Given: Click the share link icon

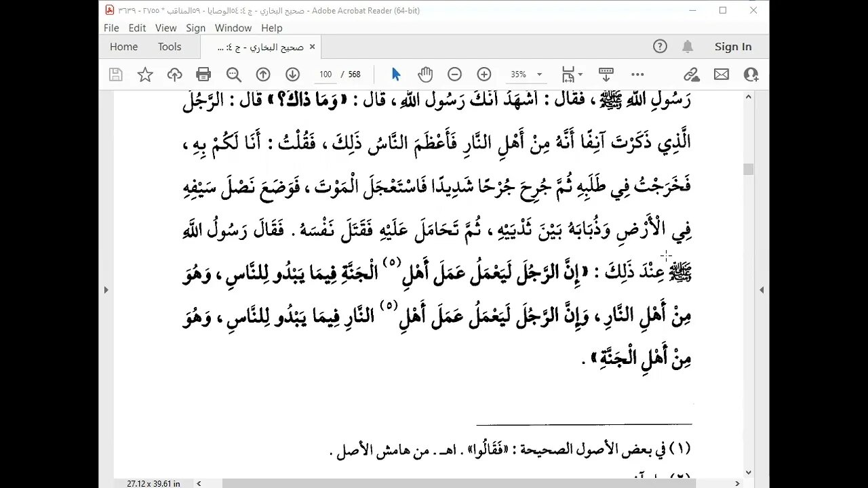Looking at the screenshot, I should click(x=691, y=75).
